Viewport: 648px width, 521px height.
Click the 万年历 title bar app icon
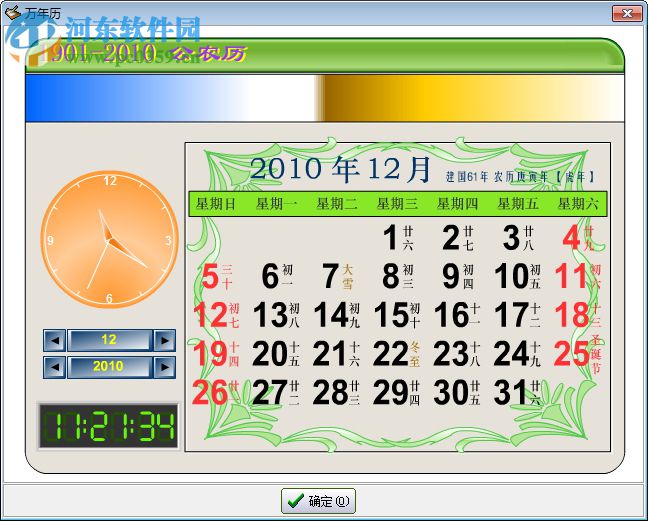12,12
